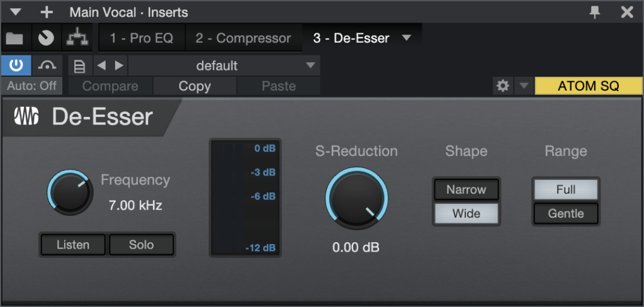Pin the plugin window
Viewport: 644px width, 307px height.
[x=595, y=12]
